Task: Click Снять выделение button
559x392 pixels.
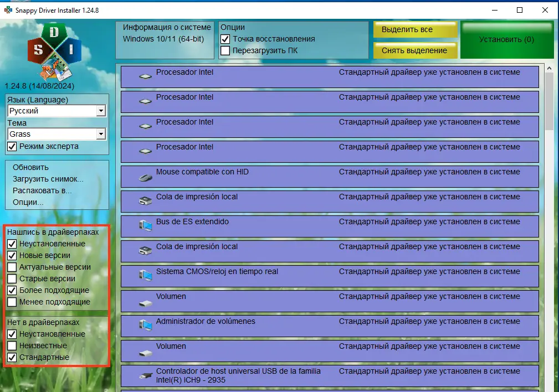Action: pyautogui.click(x=416, y=50)
